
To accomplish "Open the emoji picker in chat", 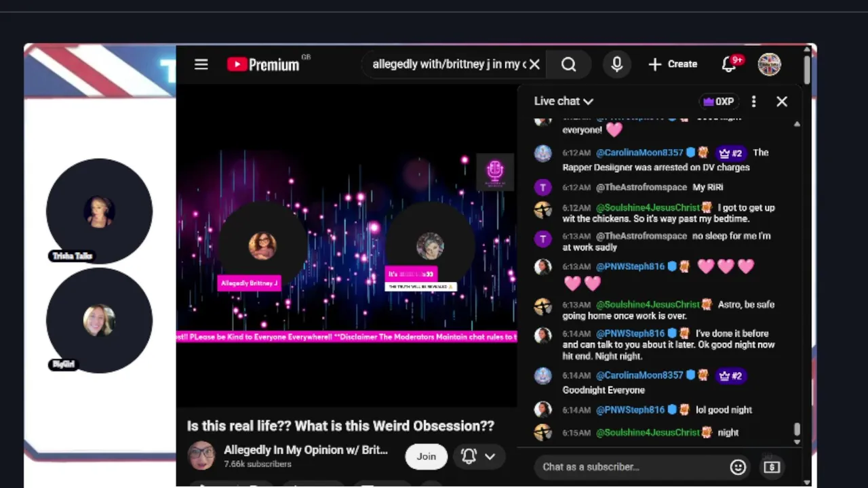I will point(738,467).
